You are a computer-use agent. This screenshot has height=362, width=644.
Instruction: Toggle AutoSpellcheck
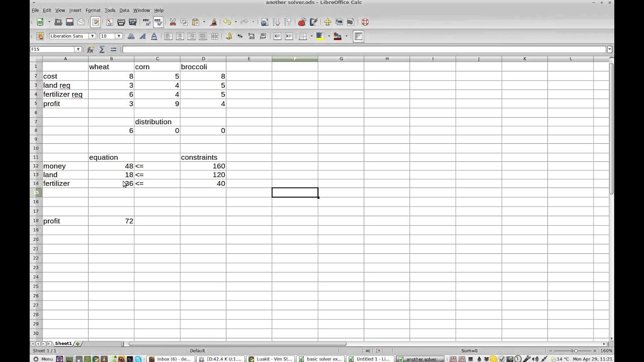click(x=158, y=22)
